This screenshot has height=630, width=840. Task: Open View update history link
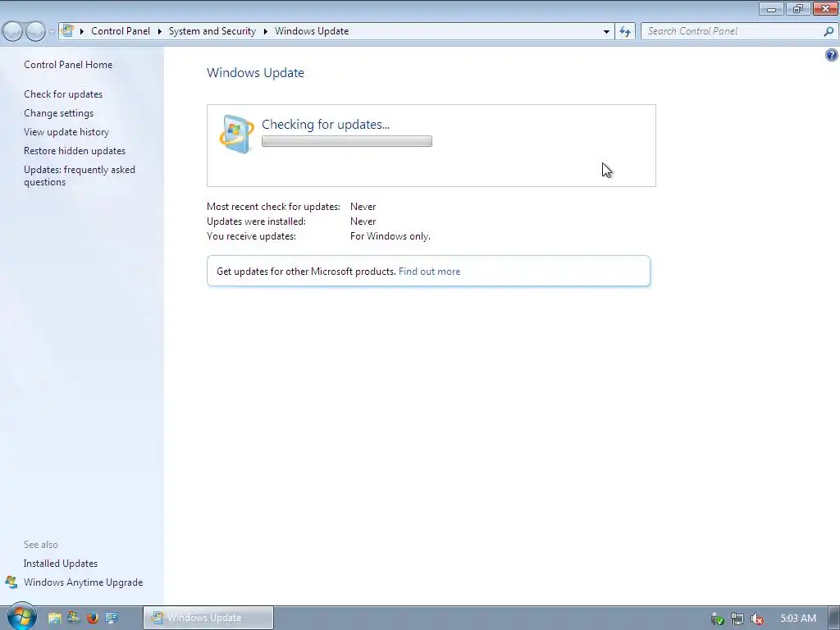66,132
